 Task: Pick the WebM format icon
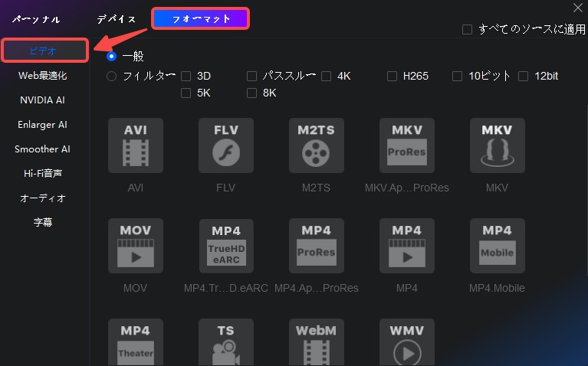316,342
